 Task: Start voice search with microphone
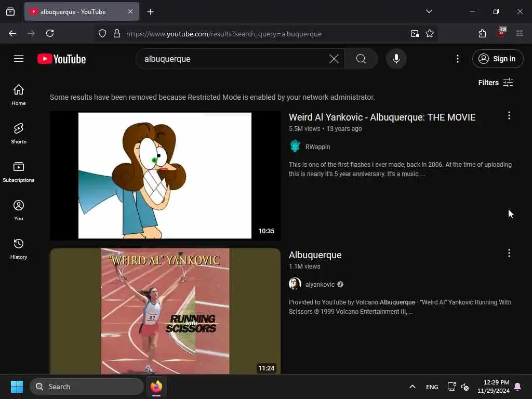tap(396, 59)
